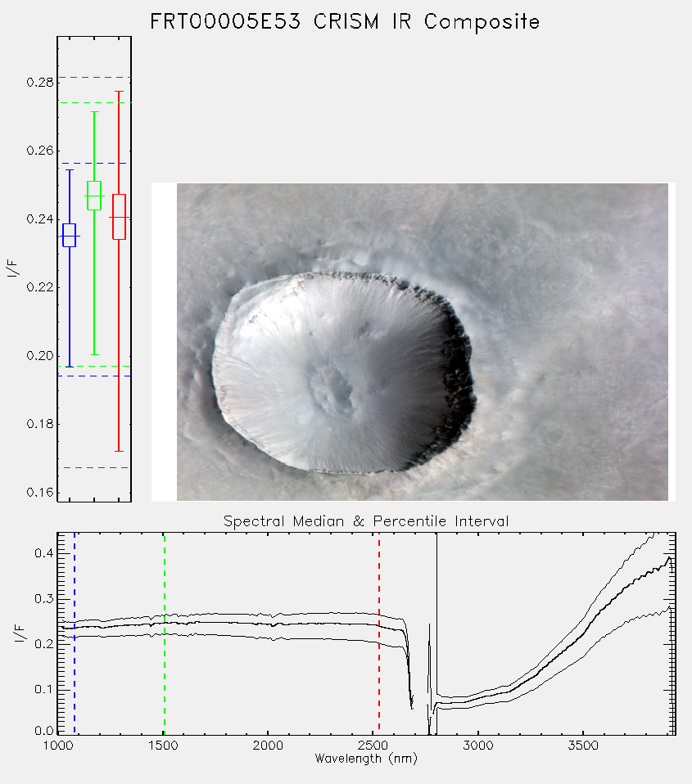Click the 3000 tick label on wavelength axis
Viewport: 692px width, 784px height.
[x=477, y=746]
